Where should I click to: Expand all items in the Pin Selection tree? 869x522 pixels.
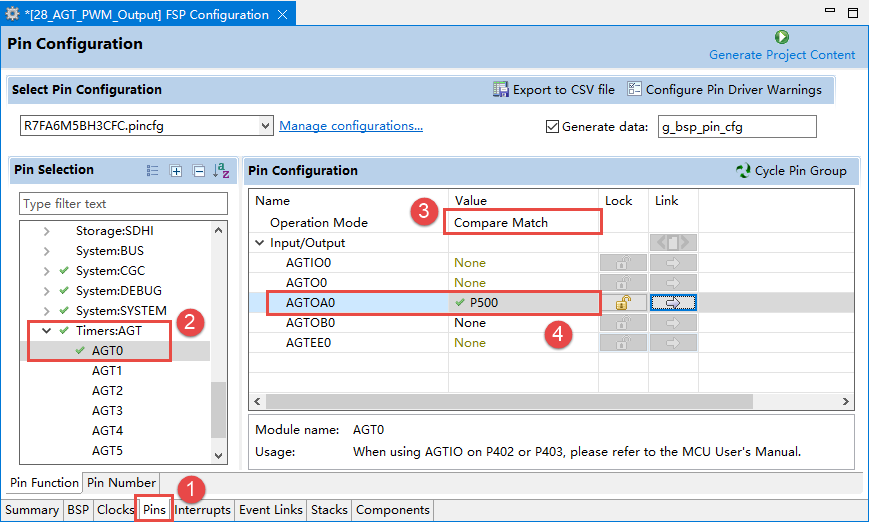176,171
